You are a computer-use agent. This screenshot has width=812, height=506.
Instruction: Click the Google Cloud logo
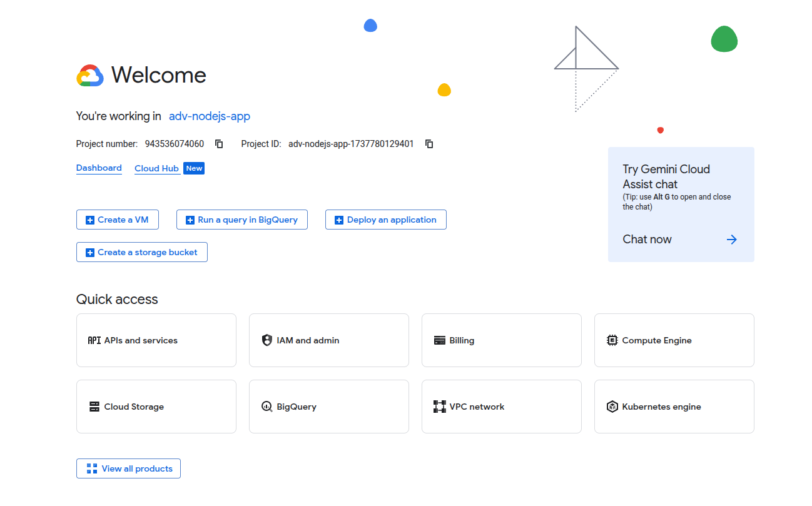[89, 75]
